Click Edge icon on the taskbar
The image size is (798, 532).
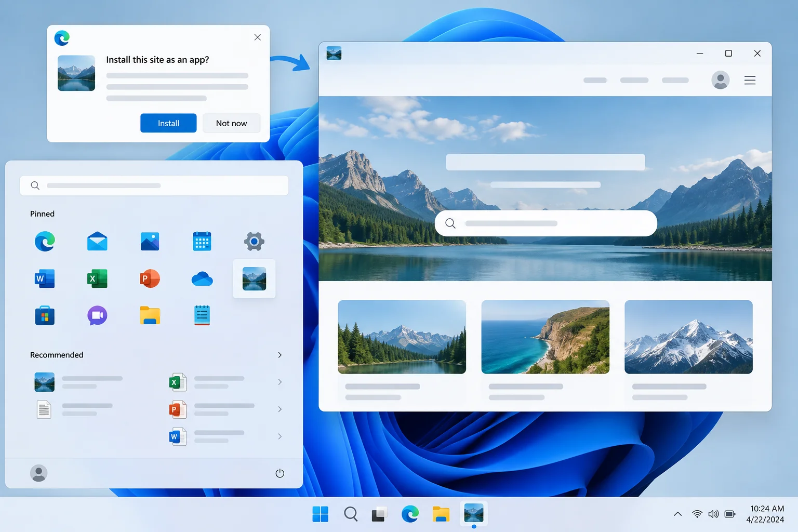[410, 514]
